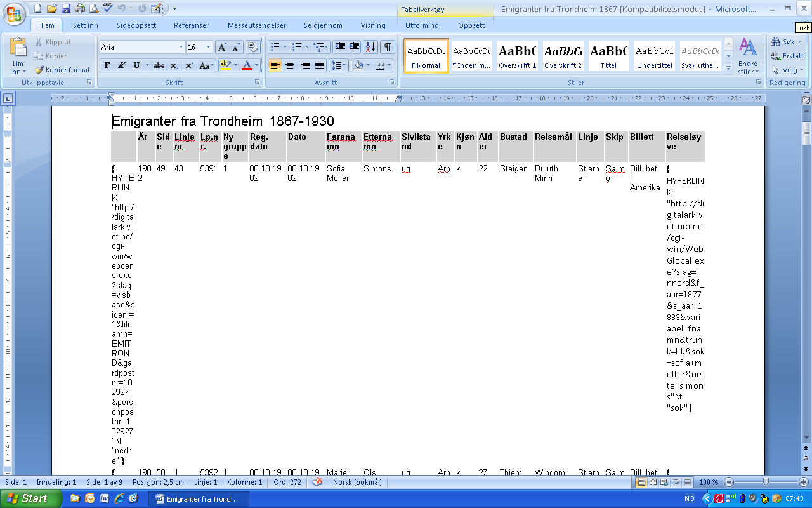Screen dimensions: 812x508
Task: Click the Kopier format paintbrush
Action: point(62,70)
